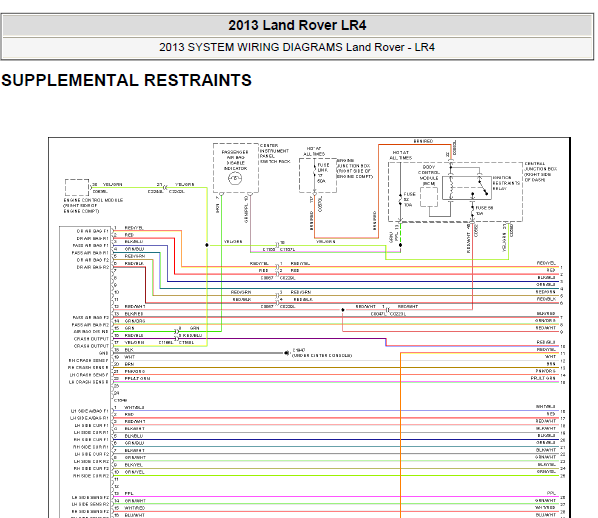Screen dimensions: 598x518
Task: Click "WHT" wire label at pin 19
Action: (130, 357)
